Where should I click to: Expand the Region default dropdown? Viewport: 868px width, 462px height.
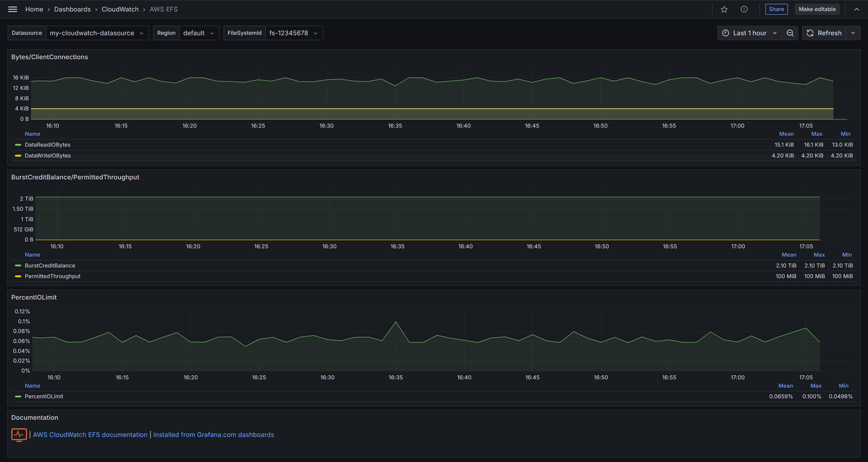click(198, 33)
